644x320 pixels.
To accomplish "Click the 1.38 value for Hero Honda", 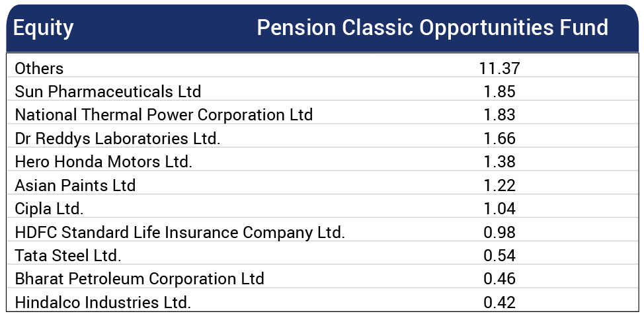I will 499,162.
